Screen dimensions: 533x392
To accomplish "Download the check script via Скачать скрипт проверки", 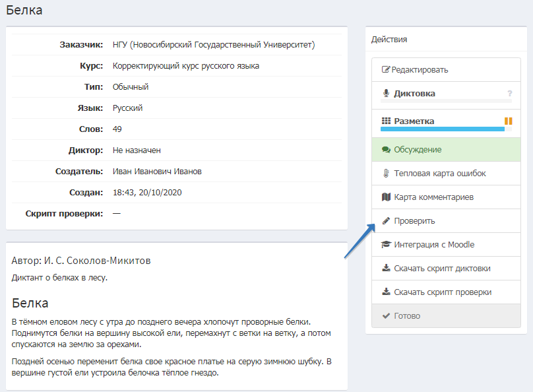I will (442, 292).
